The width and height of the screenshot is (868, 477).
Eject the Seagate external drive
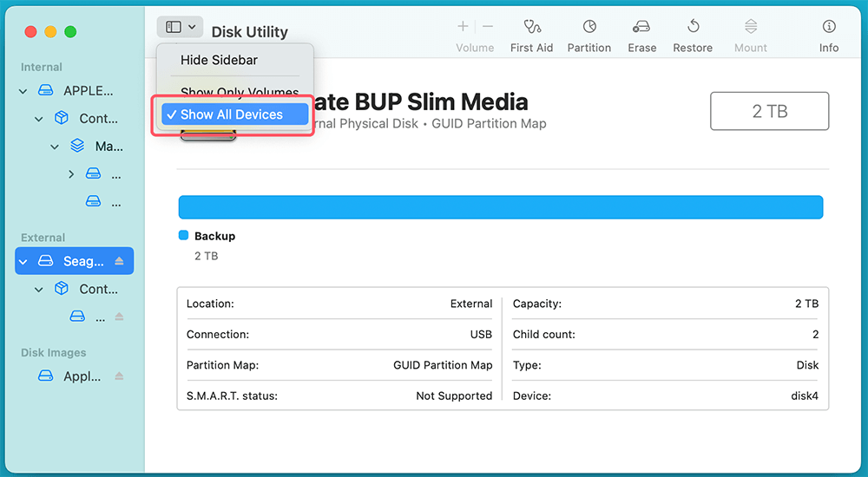tap(120, 261)
